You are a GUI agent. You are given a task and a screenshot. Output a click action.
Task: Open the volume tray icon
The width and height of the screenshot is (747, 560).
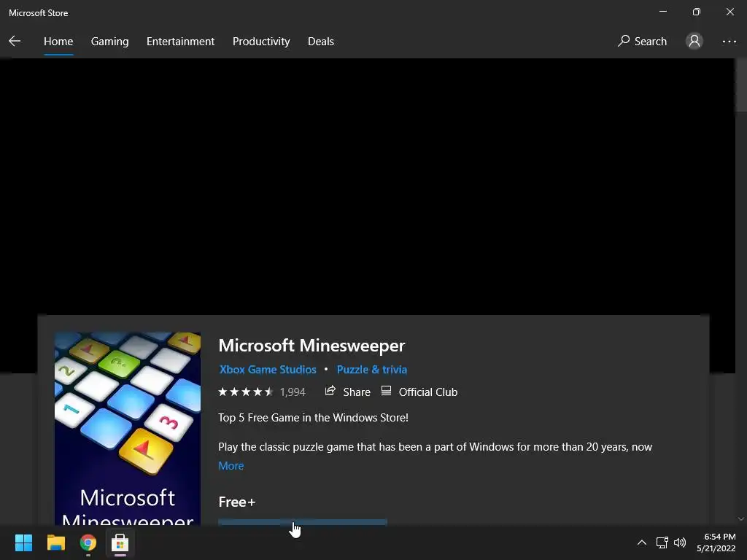[x=680, y=542]
